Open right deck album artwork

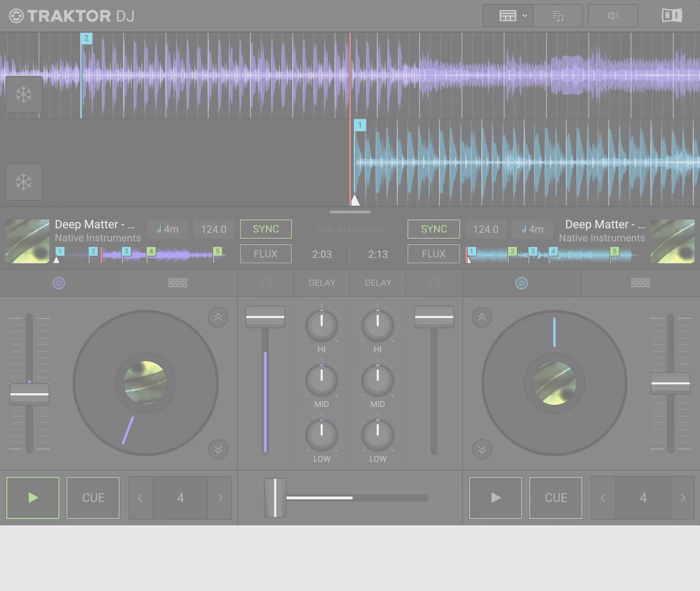coord(672,241)
